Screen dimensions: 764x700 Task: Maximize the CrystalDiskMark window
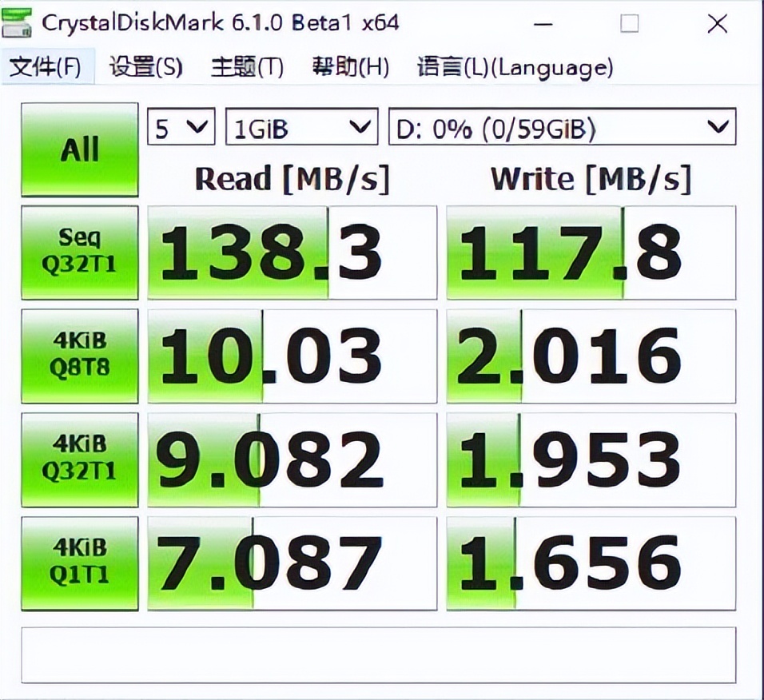click(x=629, y=23)
